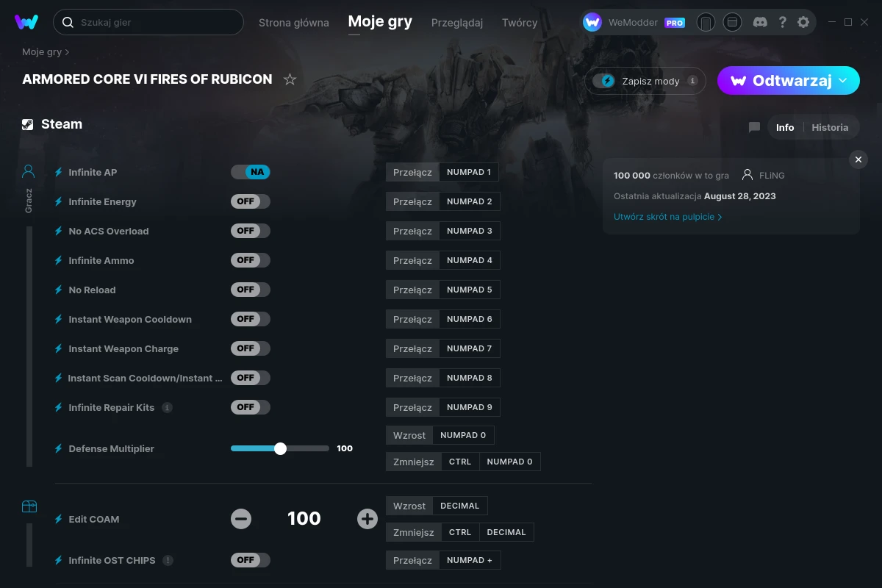
Task: Go to Moje gry breadcrumb
Action: [x=42, y=52]
